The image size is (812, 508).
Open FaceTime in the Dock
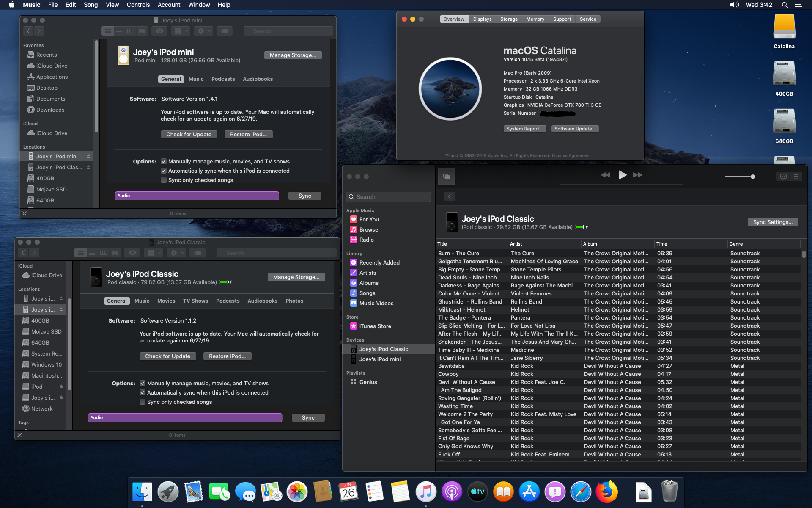[219, 492]
